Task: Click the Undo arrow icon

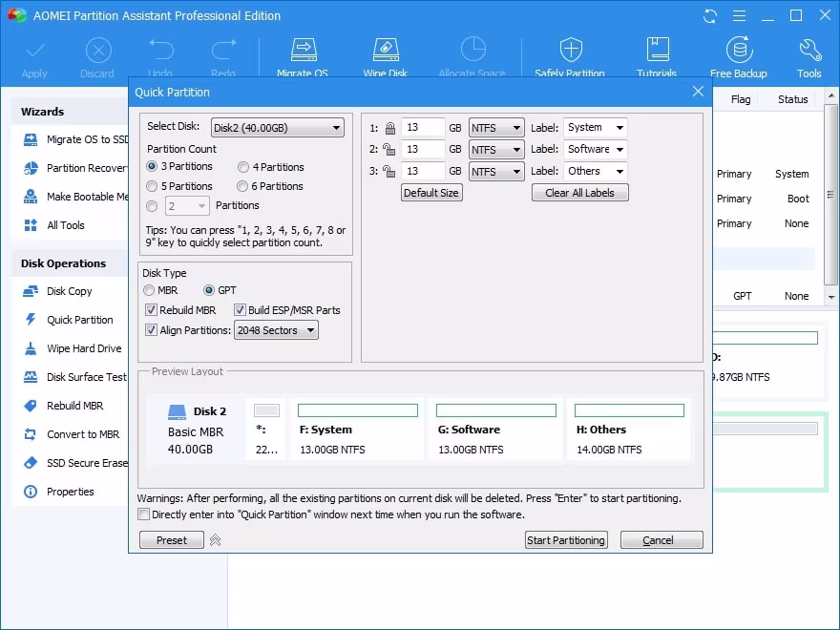Action: pos(160,51)
